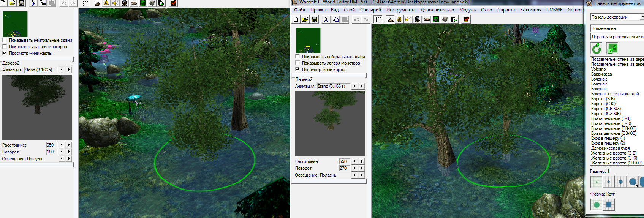This screenshot has width=644, height=218.
Task: Toggle random variation green question icon in palette
Action: pyautogui.click(x=612, y=48)
